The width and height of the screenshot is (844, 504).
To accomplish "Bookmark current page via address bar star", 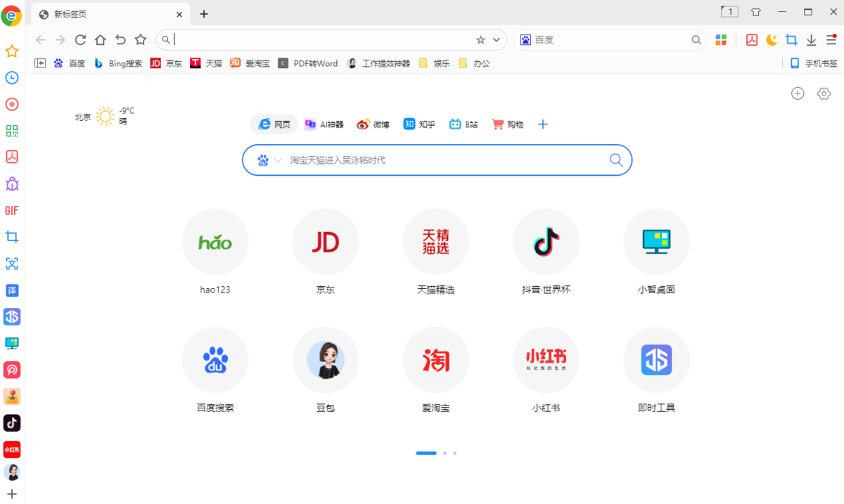I will (480, 40).
